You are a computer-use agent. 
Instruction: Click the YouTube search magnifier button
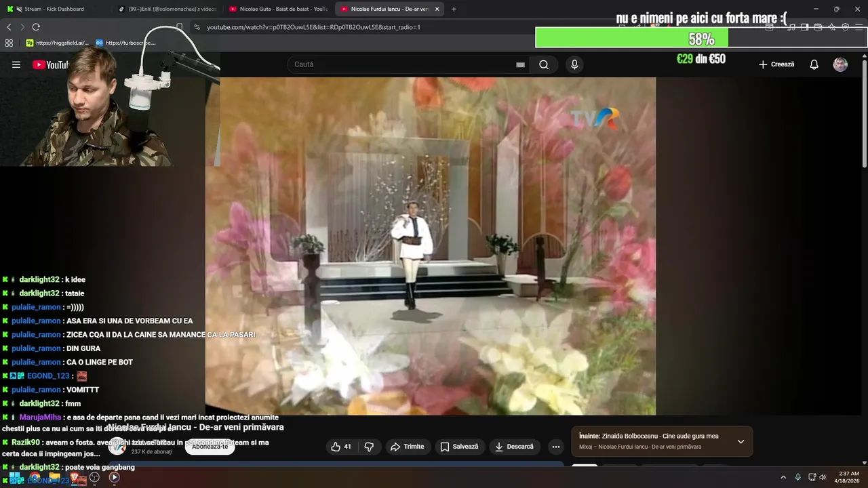click(544, 64)
